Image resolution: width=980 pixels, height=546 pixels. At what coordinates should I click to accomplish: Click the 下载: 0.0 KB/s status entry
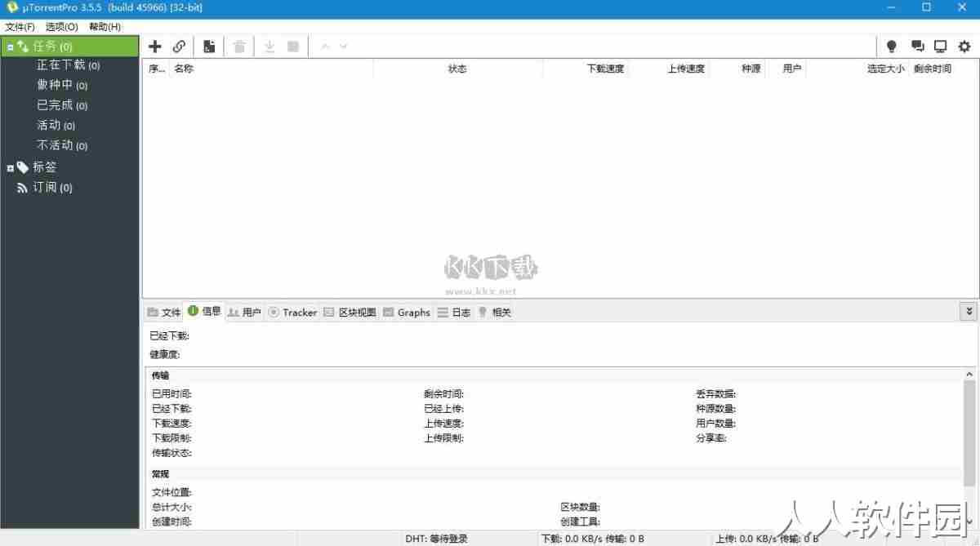click(x=592, y=539)
